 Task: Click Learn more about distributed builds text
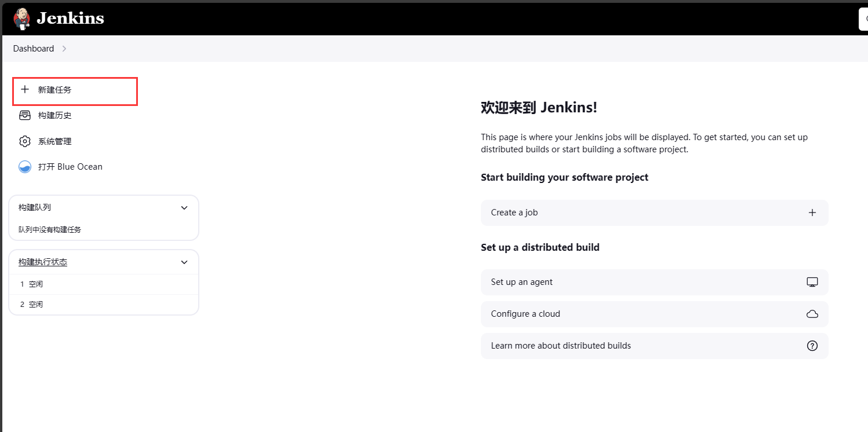pos(560,346)
